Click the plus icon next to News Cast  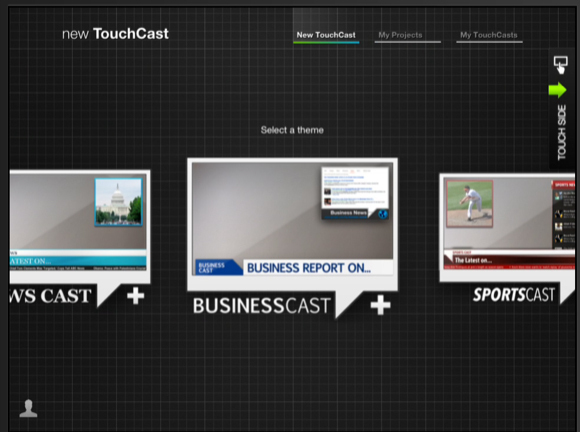click(135, 296)
